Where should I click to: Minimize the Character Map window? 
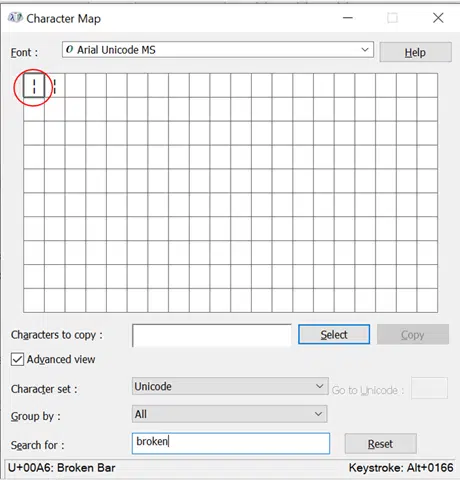click(x=348, y=18)
